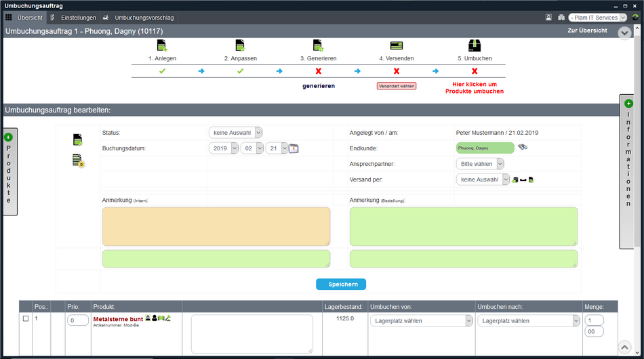Click the '4. Versenden' step icon

point(397,45)
